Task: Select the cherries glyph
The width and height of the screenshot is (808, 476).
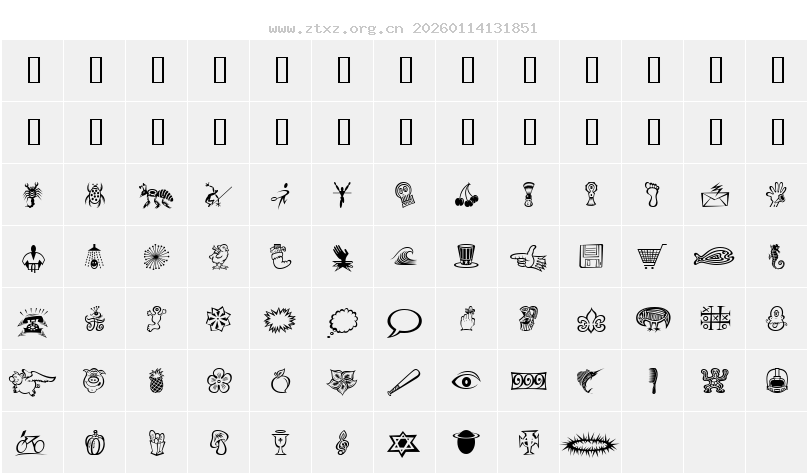Action: pos(467,195)
